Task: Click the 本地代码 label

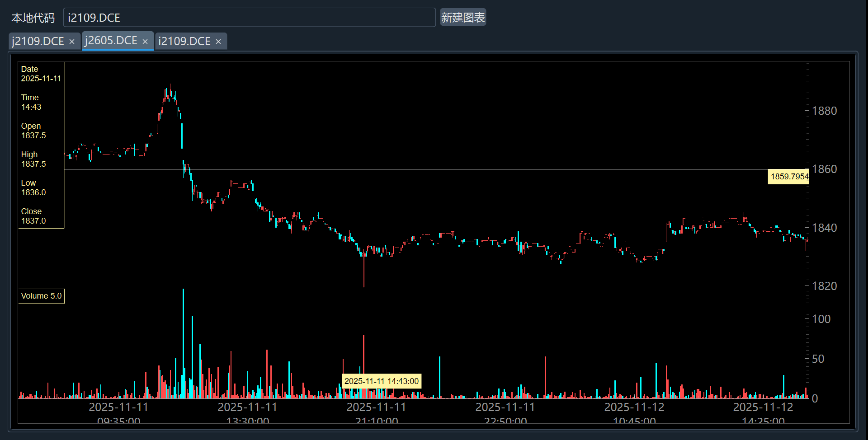Action: pyautogui.click(x=33, y=18)
